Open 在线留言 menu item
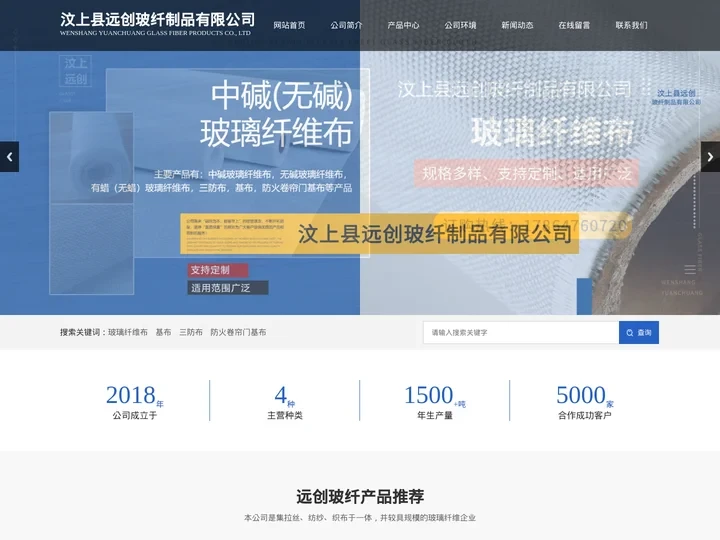720x540 pixels. tap(574, 25)
